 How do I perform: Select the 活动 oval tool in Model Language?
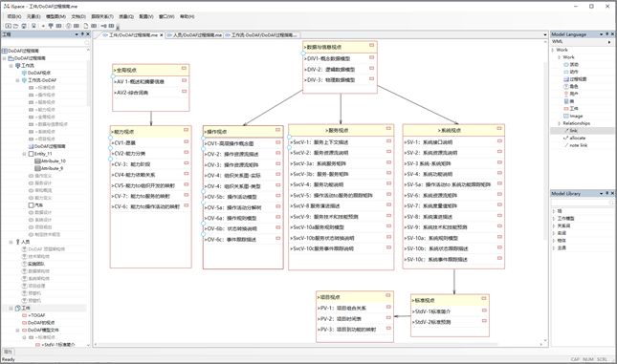tap(571, 64)
